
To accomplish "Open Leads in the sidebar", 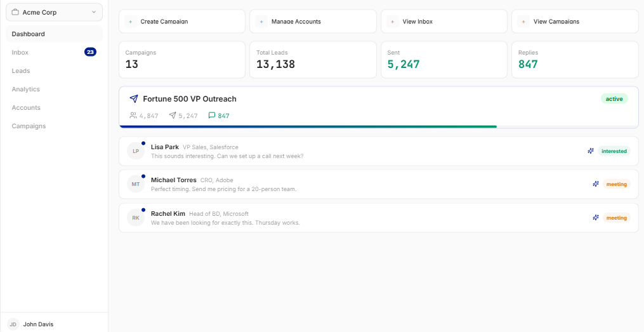I will [54, 70].
